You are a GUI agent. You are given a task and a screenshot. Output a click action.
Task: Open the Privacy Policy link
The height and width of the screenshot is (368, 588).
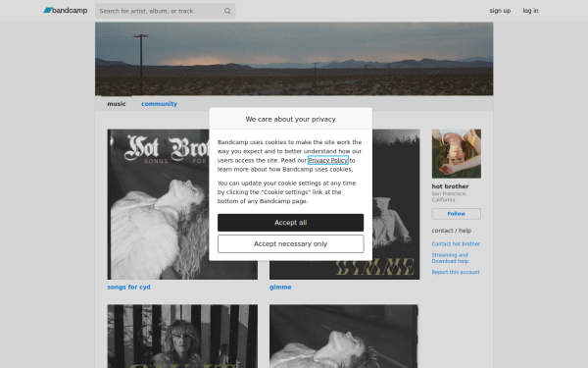[327, 160]
